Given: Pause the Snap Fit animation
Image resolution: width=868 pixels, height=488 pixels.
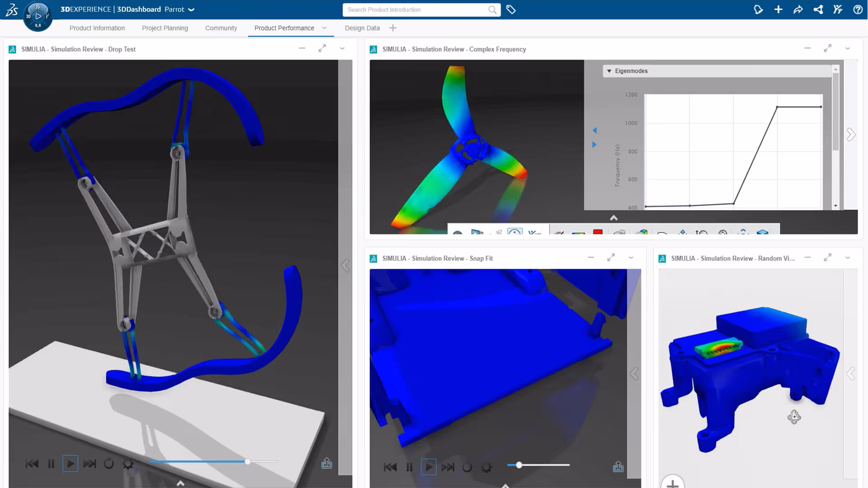Looking at the screenshot, I should [x=409, y=467].
